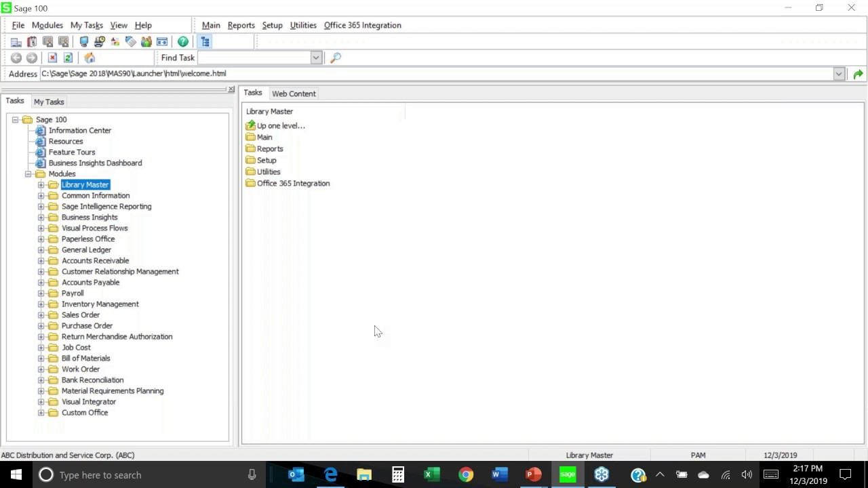
Task: Click the price tag toolbar icon
Action: 131,42
